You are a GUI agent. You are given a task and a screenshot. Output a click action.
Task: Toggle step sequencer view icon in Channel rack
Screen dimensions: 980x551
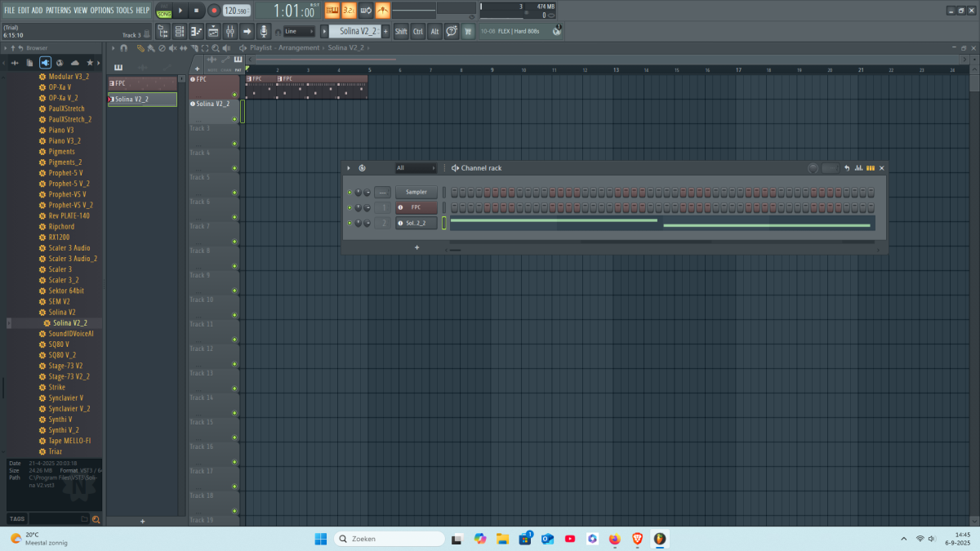(x=871, y=168)
